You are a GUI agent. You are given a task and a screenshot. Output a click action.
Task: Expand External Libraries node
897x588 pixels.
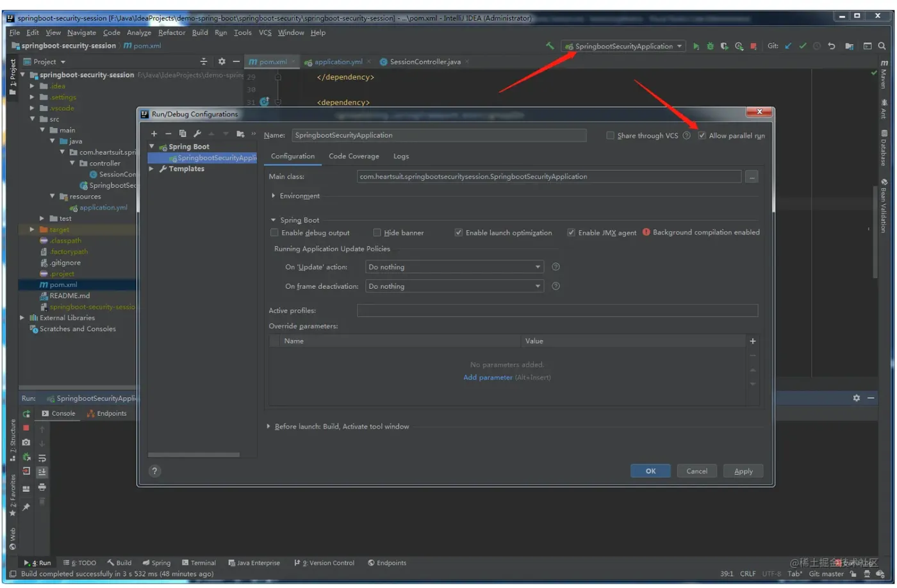point(22,318)
